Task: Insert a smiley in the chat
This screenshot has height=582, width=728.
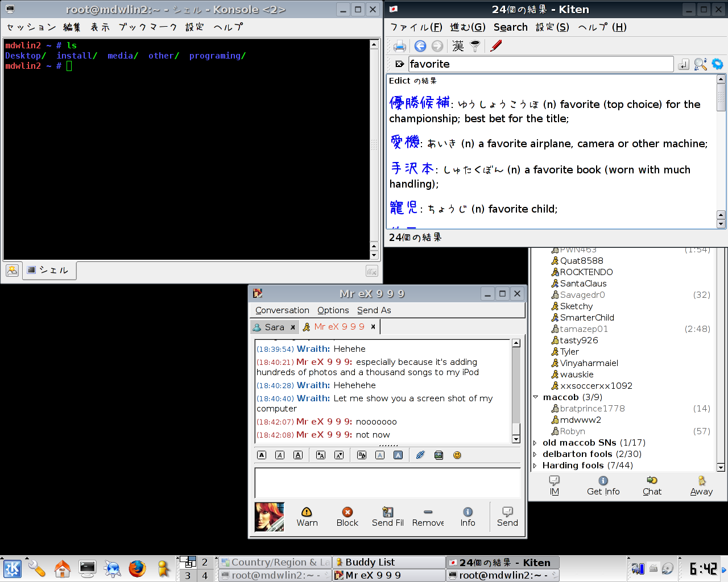Action: (x=457, y=455)
